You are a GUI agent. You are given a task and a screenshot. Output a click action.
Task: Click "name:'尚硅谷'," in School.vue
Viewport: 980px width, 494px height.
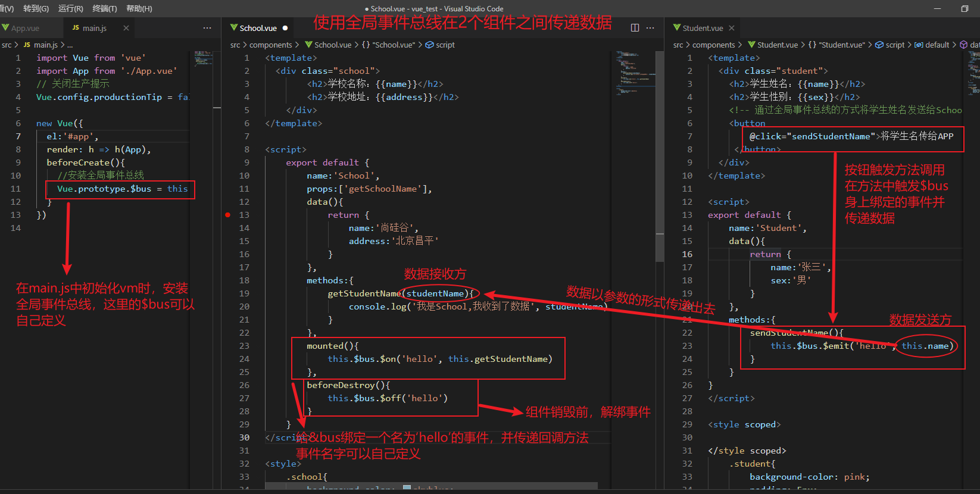click(x=383, y=228)
